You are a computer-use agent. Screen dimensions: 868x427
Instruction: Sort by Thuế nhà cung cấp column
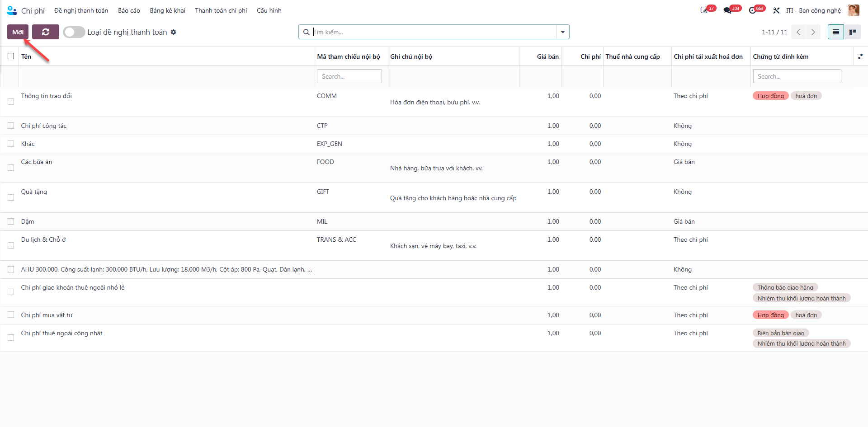pyautogui.click(x=632, y=56)
